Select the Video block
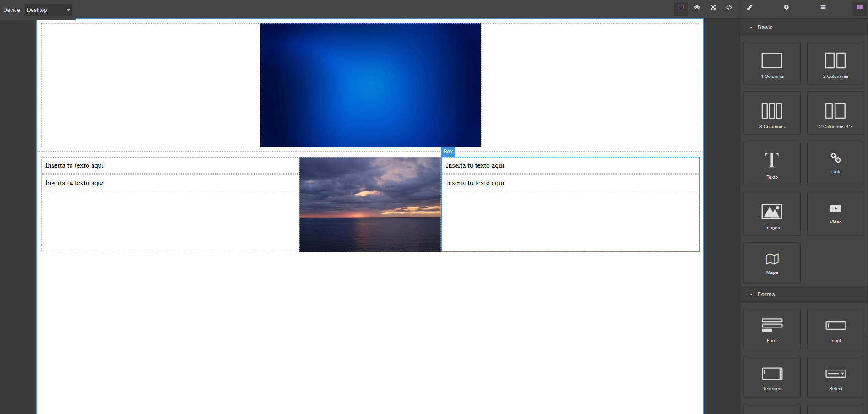The height and width of the screenshot is (414, 868). (x=835, y=214)
